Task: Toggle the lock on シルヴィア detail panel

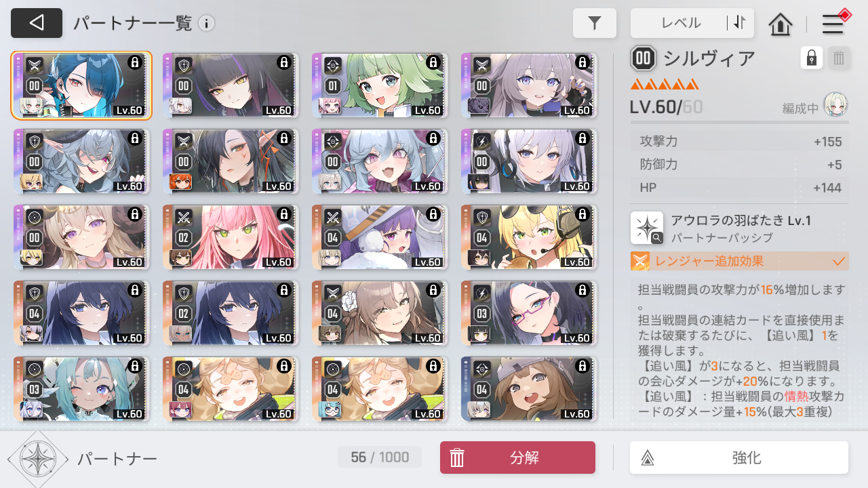Action: (811, 58)
